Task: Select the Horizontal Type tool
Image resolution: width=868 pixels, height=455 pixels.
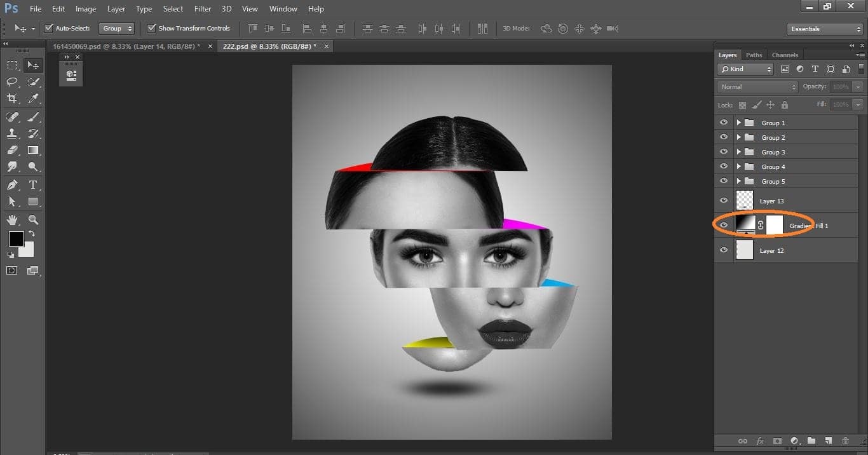Action: point(33,184)
